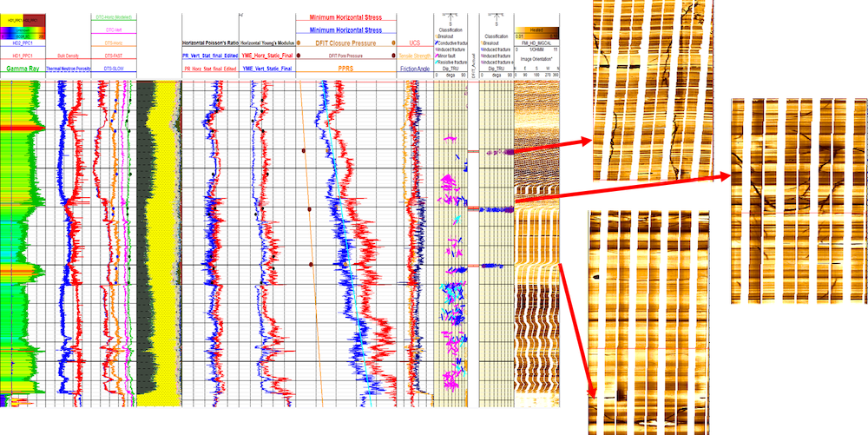
Task: Click orange dot left of DFIT Closure Pressure
Action: click(x=299, y=42)
